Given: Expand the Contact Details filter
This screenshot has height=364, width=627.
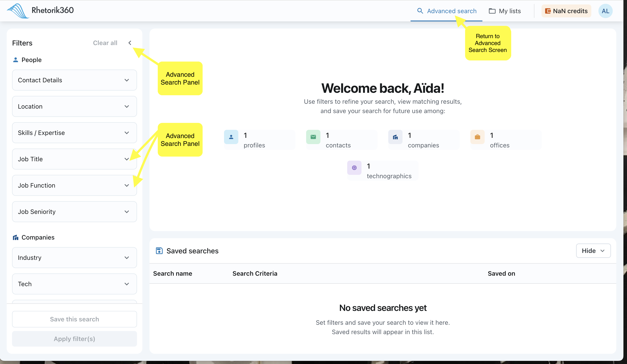Looking at the screenshot, I should click(74, 80).
